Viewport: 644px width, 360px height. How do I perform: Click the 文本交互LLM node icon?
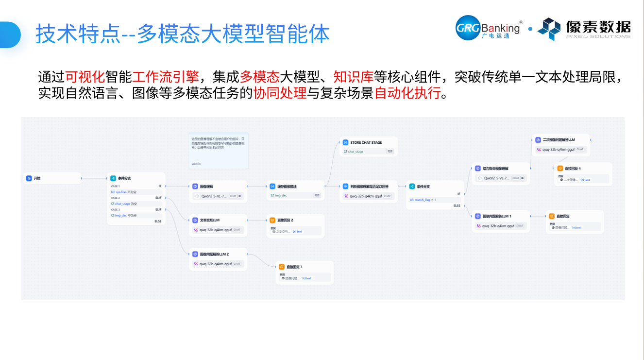pos(195,220)
